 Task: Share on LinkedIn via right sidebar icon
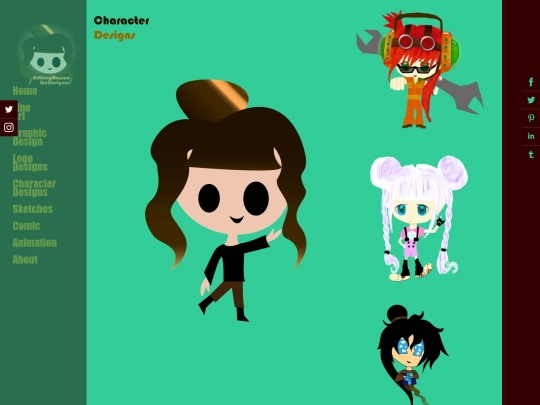click(x=531, y=136)
